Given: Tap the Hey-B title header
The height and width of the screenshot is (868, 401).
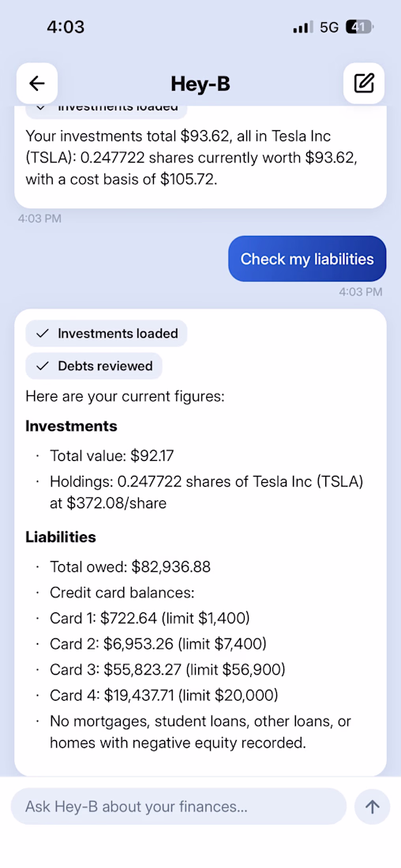Looking at the screenshot, I should coord(200,84).
